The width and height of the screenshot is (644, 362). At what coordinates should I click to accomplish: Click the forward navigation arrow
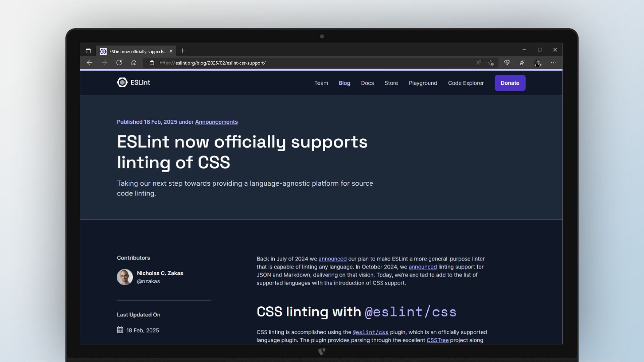[104, 63]
